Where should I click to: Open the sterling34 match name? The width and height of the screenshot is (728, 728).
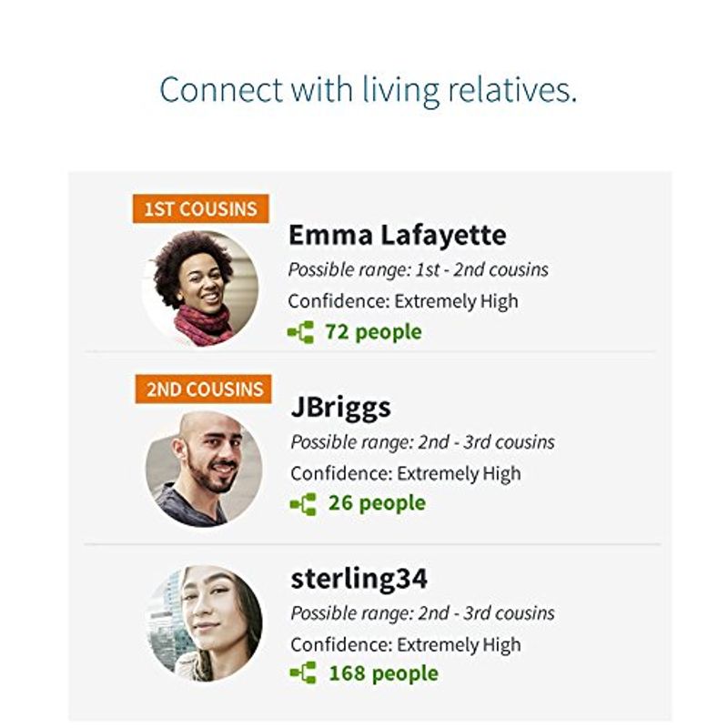(359, 579)
